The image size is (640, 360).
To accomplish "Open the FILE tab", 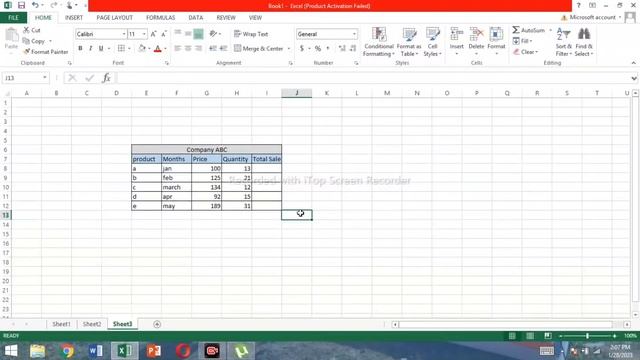I will coord(13,18).
